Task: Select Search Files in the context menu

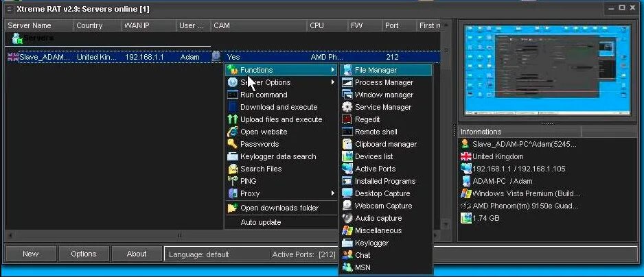Action: pos(281,169)
